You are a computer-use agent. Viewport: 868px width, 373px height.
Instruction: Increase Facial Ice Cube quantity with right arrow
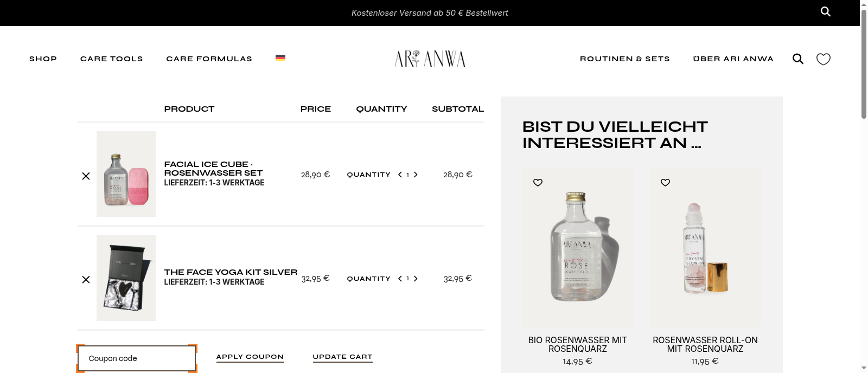point(416,175)
